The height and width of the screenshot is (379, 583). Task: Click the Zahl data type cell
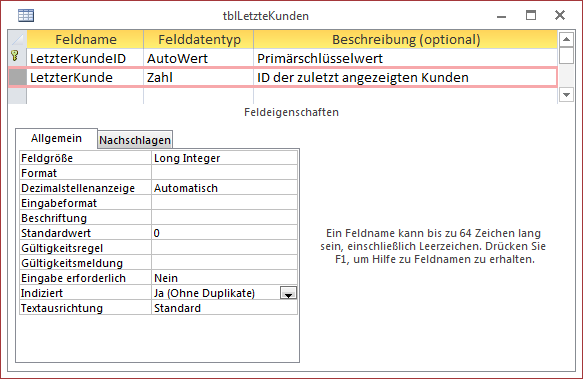coord(199,77)
